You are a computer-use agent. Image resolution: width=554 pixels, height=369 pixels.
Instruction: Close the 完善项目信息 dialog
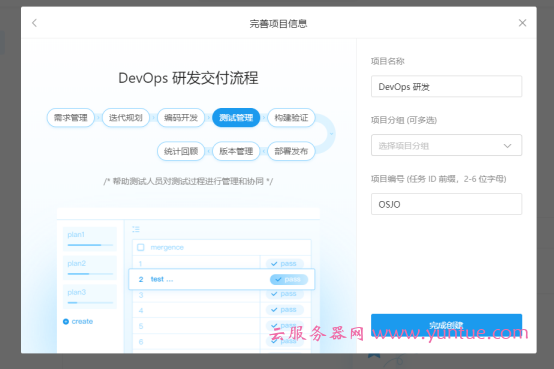coord(522,23)
